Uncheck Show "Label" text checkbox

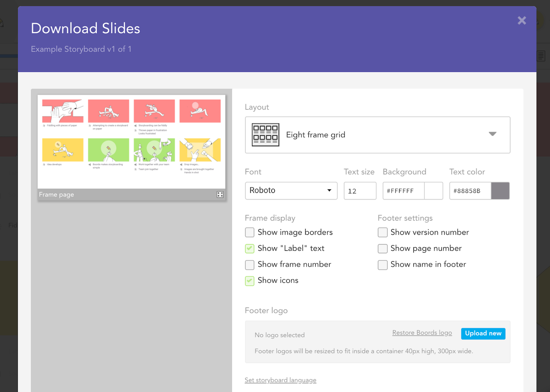[250, 249]
